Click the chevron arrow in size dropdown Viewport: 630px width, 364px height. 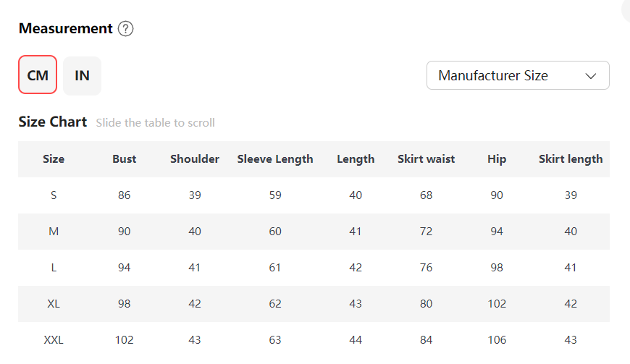[x=590, y=75]
